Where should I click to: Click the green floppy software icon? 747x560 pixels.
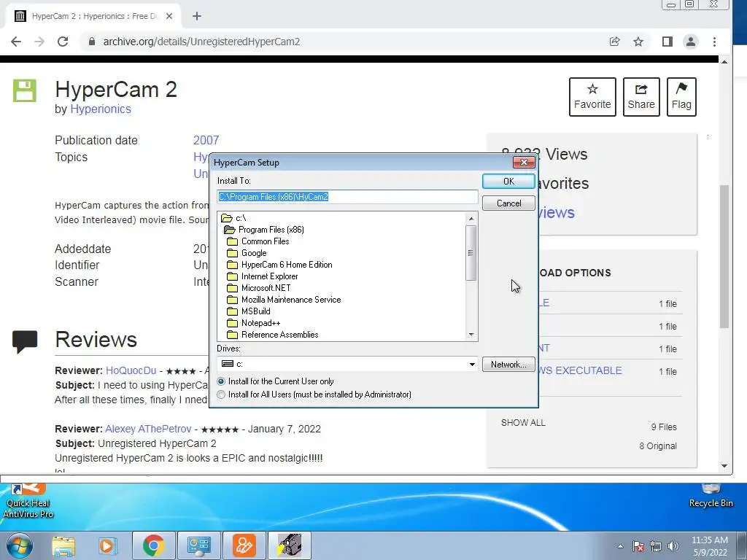coord(24,90)
